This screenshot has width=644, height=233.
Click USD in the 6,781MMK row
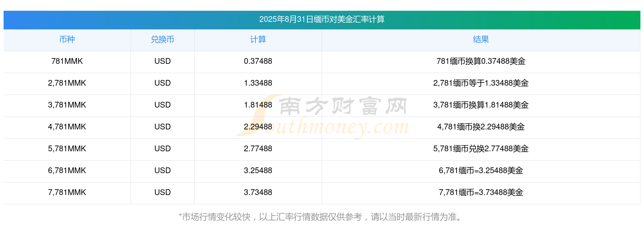tap(162, 171)
